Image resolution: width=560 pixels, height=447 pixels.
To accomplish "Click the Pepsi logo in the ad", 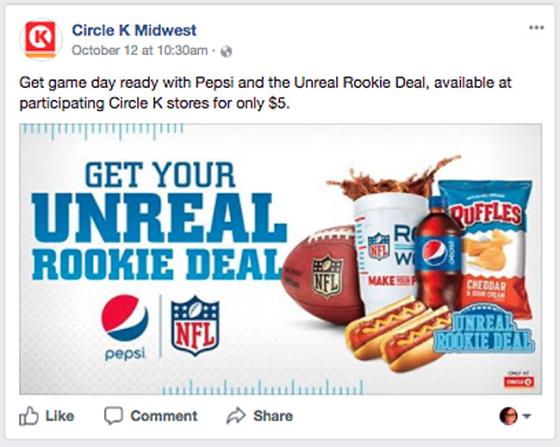I will pos(125,327).
